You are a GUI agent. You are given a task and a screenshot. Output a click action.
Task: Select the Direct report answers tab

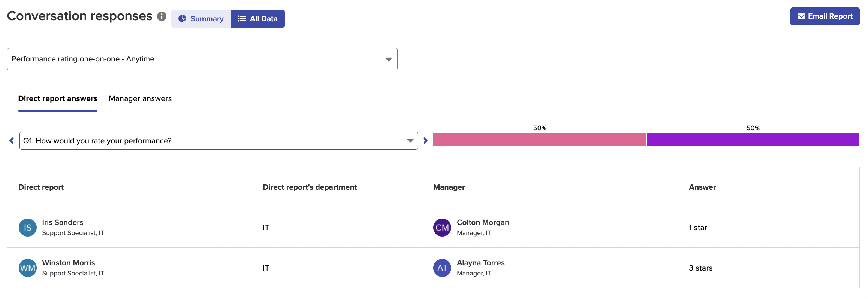tap(58, 98)
